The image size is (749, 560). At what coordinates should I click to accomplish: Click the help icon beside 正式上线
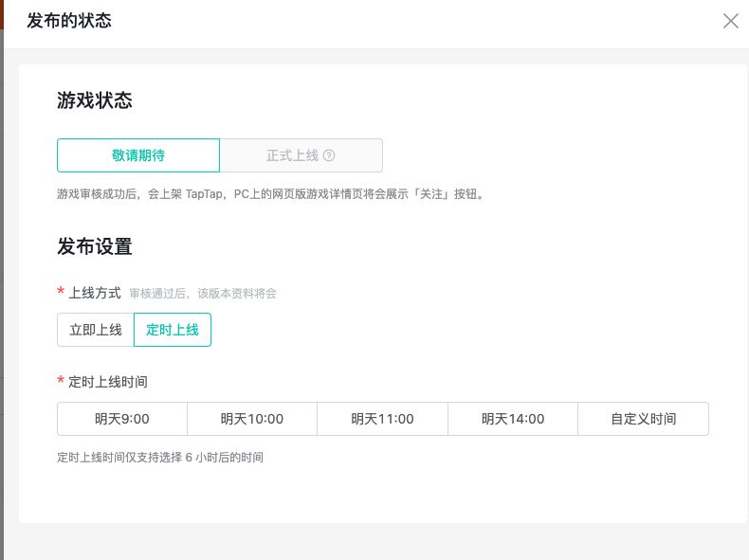[329, 155]
